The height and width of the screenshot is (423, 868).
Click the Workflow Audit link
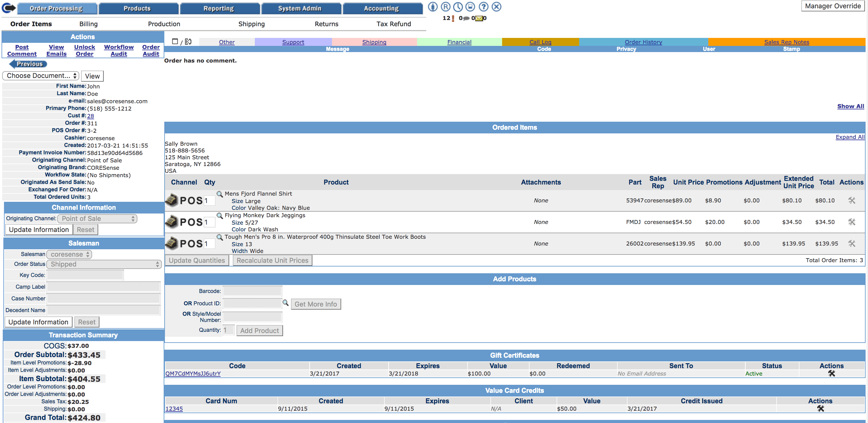[x=119, y=51]
